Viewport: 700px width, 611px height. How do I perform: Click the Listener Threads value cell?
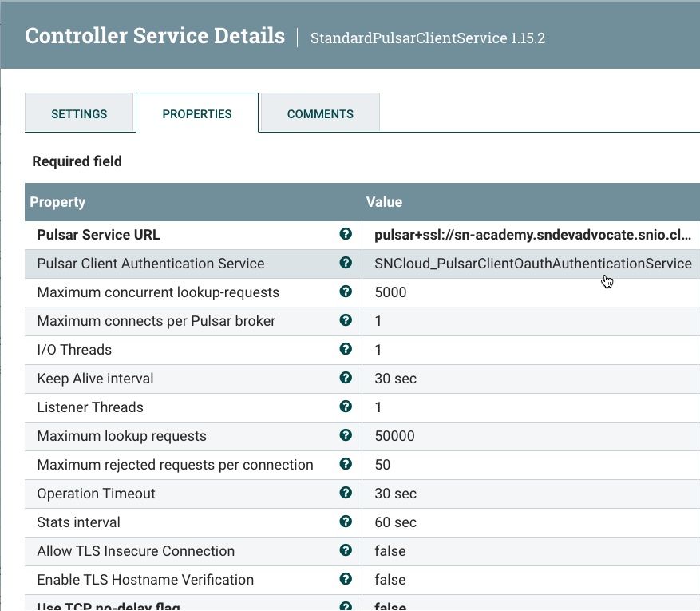coord(530,407)
